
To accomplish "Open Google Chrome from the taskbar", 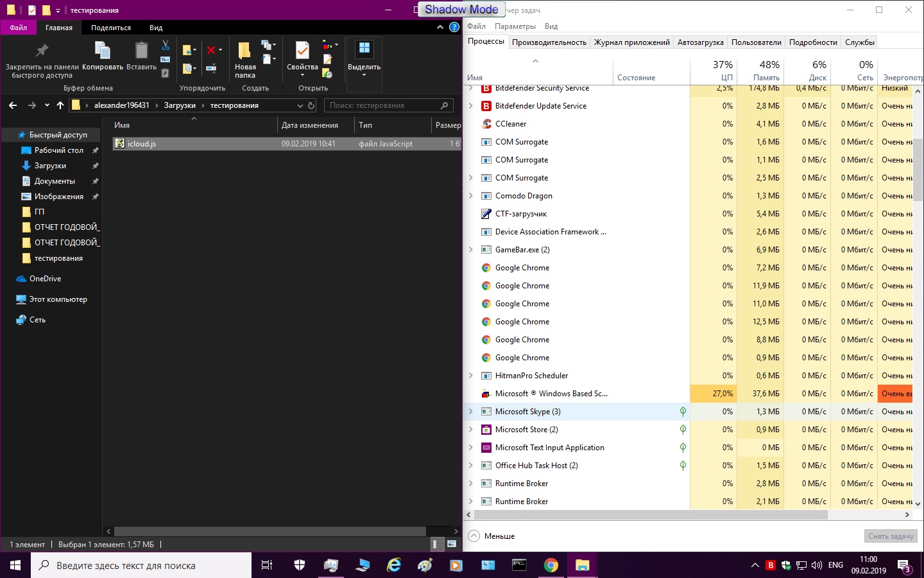I will [551, 565].
